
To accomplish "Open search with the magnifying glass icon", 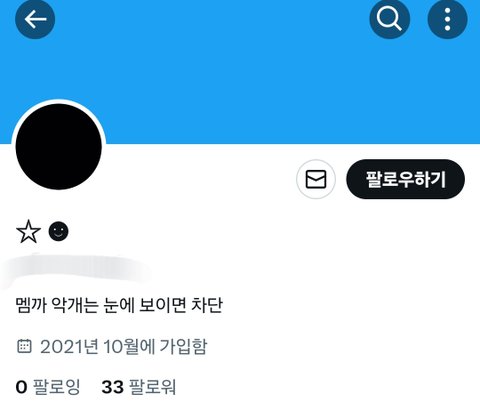I will (x=389, y=19).
